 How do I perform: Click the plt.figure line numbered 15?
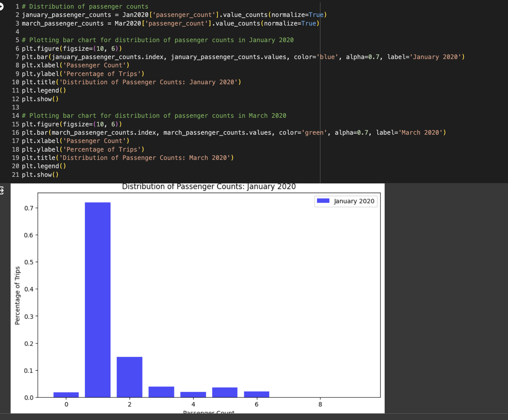pos(72,124)
